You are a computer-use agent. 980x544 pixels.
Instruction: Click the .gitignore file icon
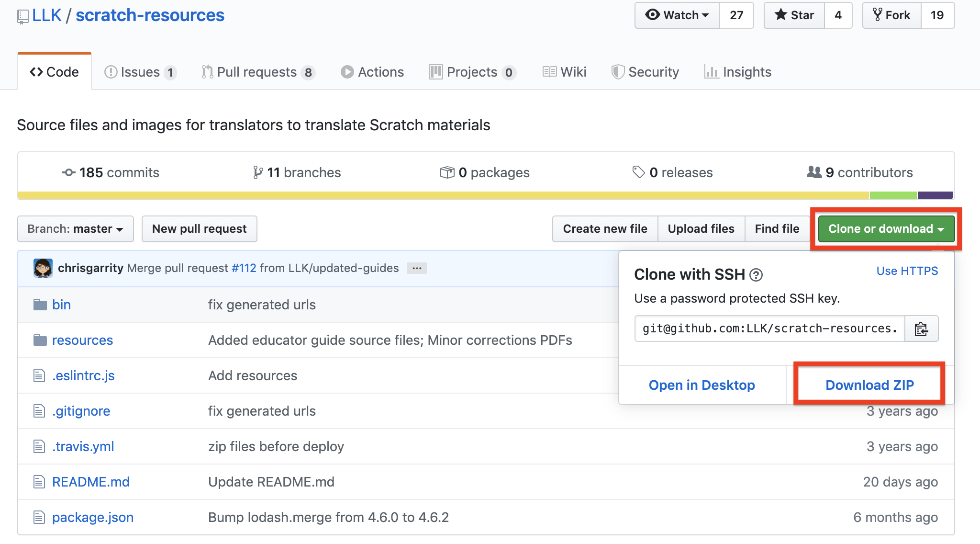coord(39,411)
